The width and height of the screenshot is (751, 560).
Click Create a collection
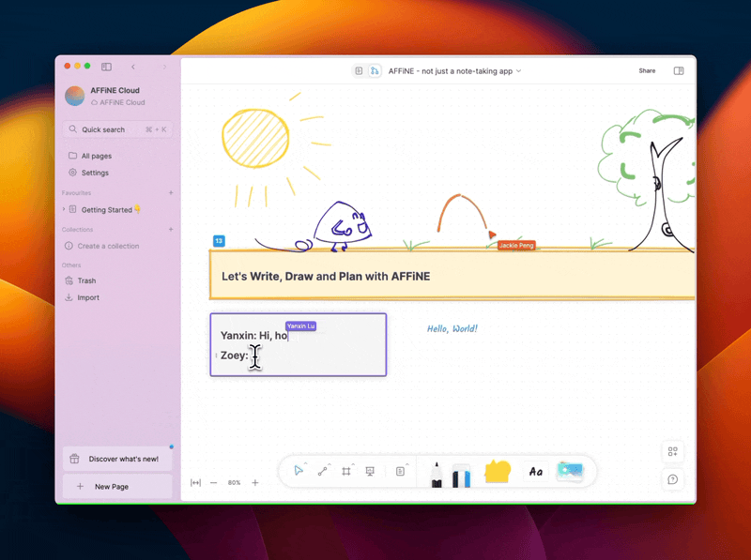click(x=108, y=246)
